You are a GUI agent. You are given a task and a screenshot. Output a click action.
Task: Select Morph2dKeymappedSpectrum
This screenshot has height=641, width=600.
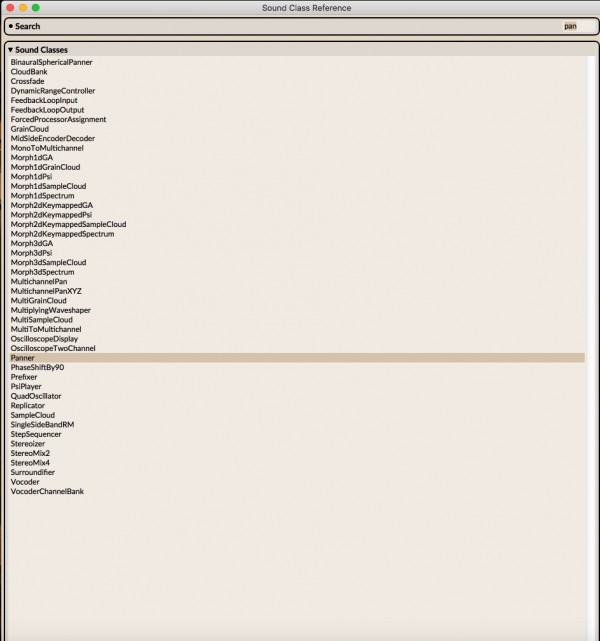pos(63,234)
